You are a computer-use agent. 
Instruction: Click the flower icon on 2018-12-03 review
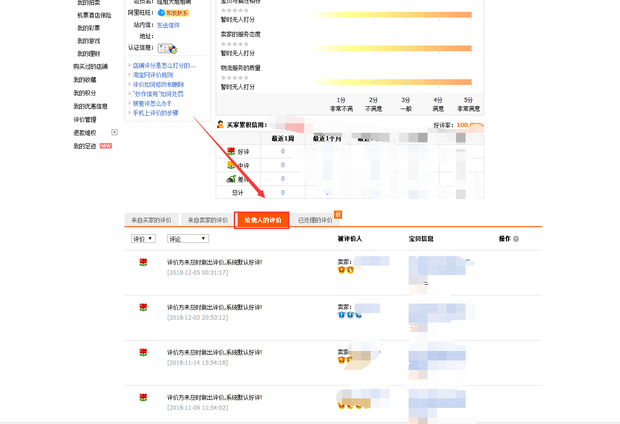tap(143, 307)
